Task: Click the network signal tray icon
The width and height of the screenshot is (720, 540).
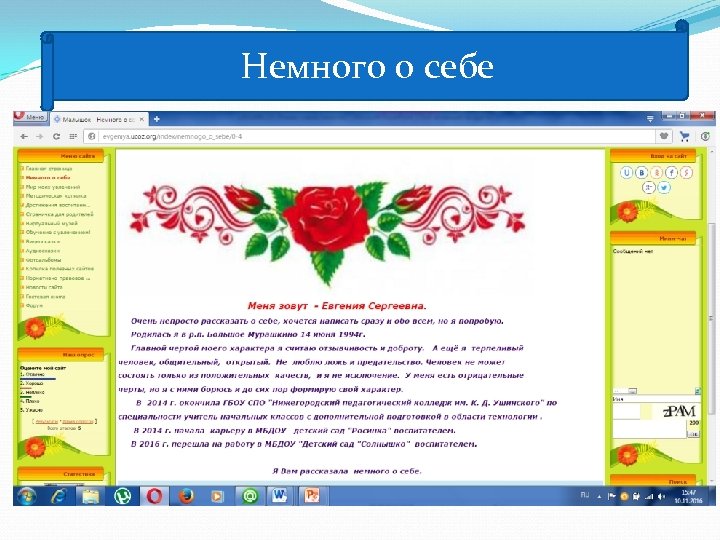Action: click(x=649, y=496)
